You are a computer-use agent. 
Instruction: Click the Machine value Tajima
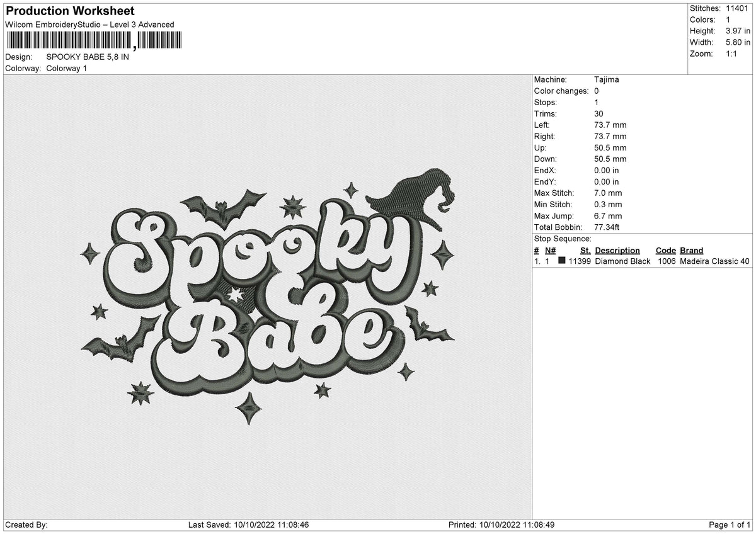click(606, 79)
